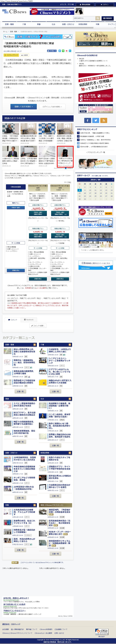Click よくある質問 link in plan notes

pos(41,288)
